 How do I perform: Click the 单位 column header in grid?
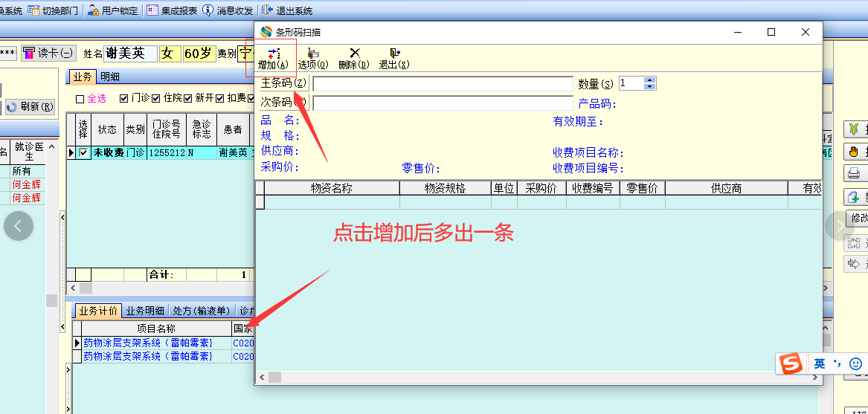coord(504,188)
